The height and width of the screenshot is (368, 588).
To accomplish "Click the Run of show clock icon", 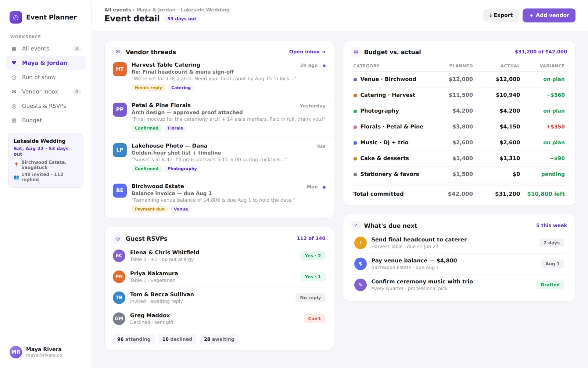I will (14, 77).
